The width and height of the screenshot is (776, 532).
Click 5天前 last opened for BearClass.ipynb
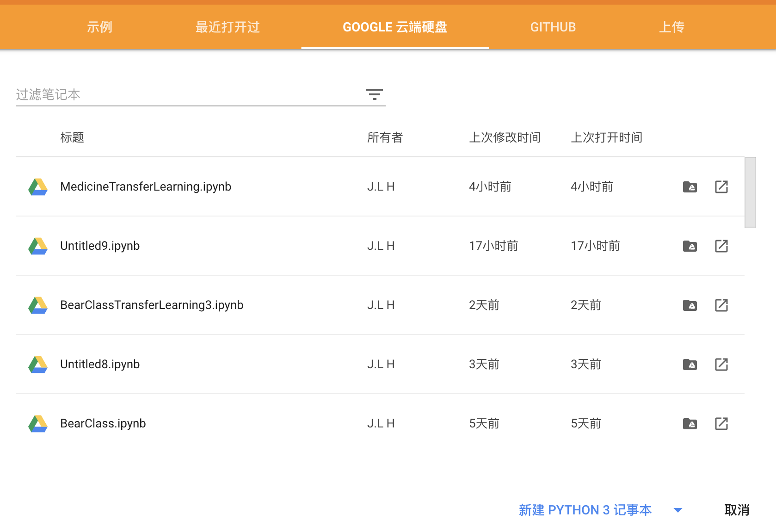click(586, 424)
